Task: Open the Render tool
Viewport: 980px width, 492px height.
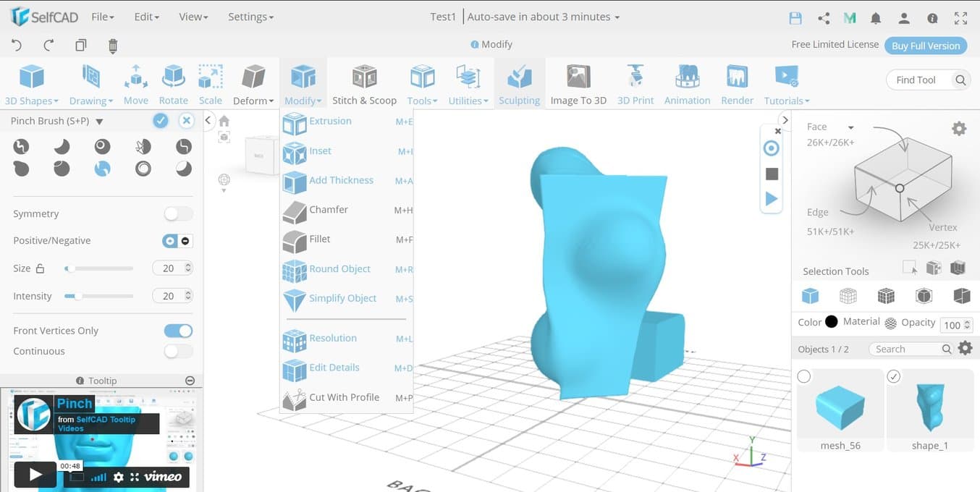Action: click(x=737, y=85)
